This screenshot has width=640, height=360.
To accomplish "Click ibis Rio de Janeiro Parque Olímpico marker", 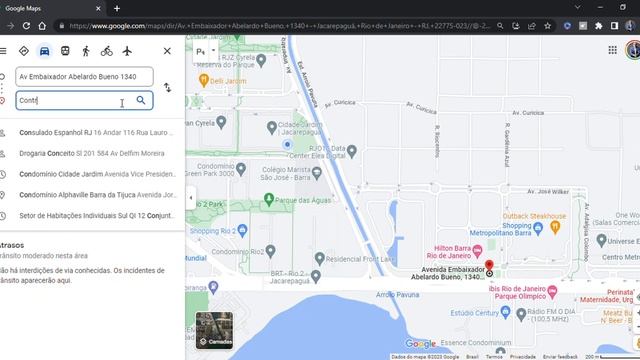I will 552,291.
